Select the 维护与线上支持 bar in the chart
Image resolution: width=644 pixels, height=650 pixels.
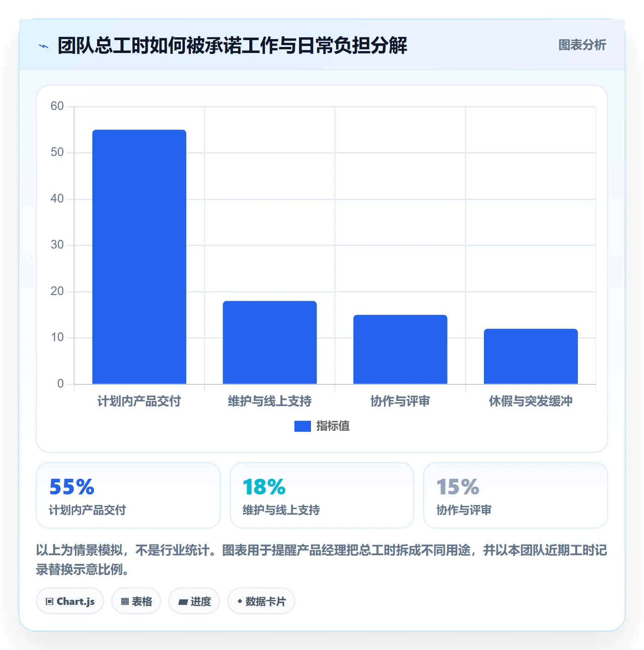[270, 342]
